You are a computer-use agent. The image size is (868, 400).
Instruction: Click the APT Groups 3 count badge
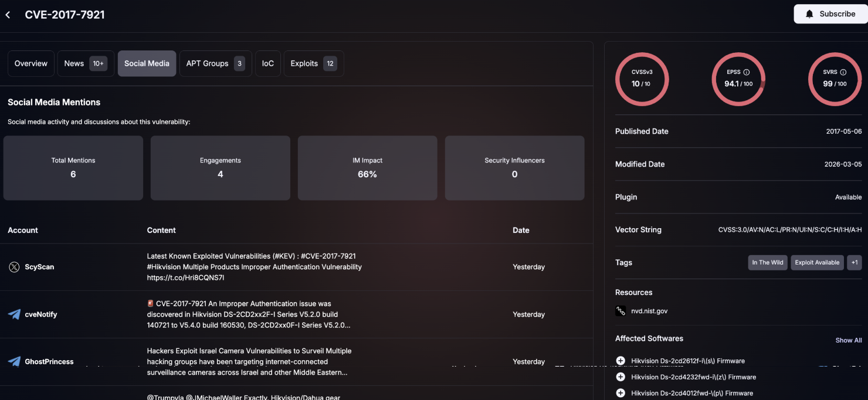click(x=239, y=63)
